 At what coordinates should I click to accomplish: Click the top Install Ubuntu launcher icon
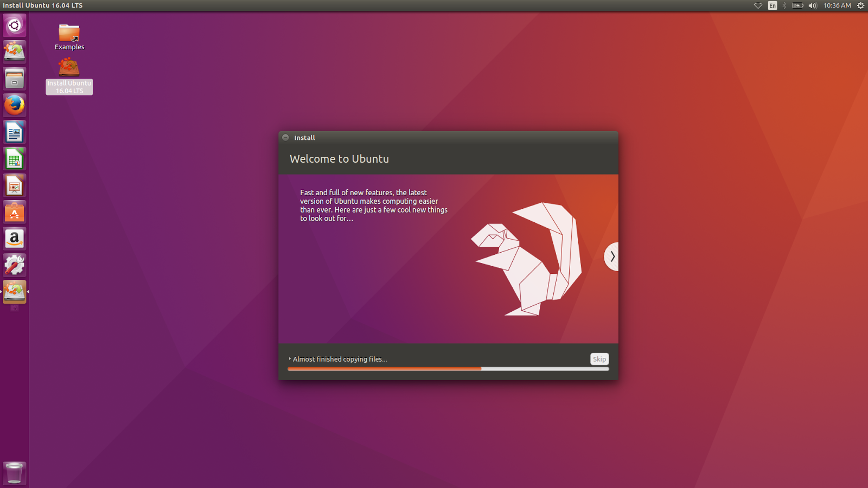click(15, 52)
